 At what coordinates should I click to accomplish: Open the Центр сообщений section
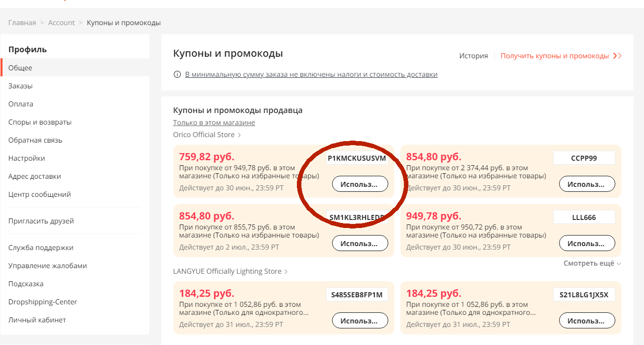[x=40, y=194]
